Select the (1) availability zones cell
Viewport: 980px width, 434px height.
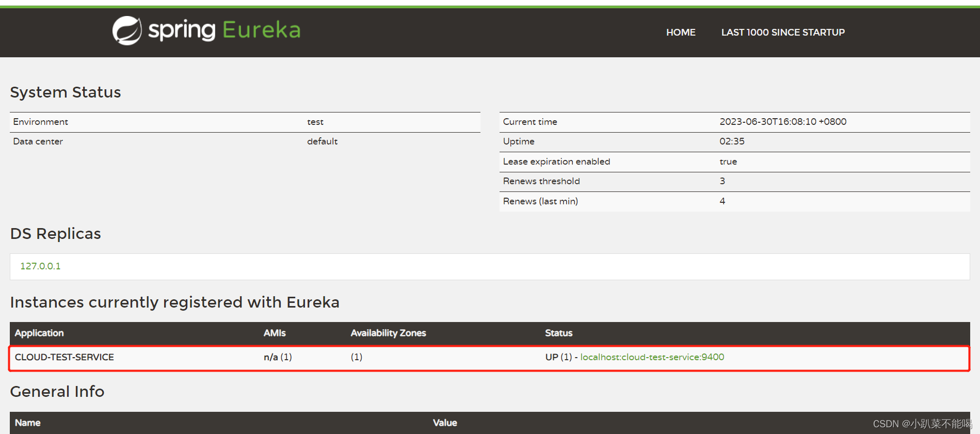click(357, 357)
